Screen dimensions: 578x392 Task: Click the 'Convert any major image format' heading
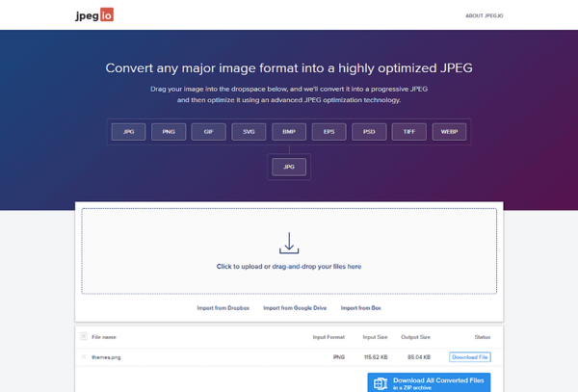[289, 68]
